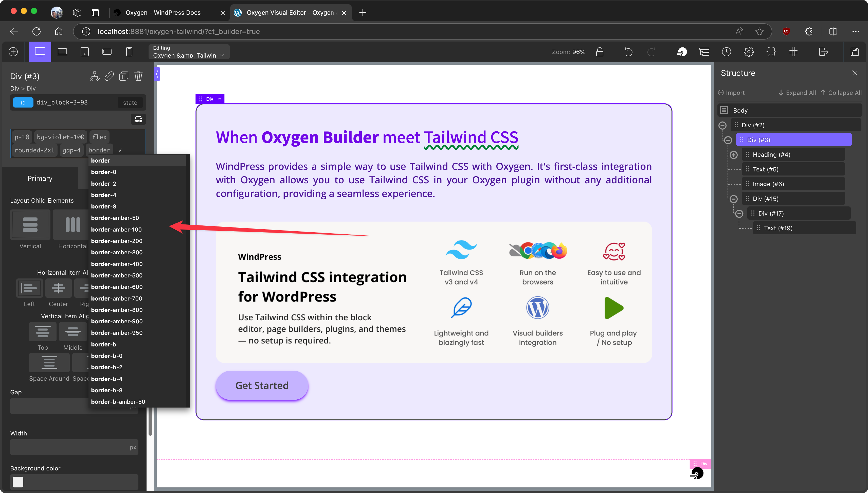Switch to Oxygen - WindPress Docs tab
868x493 pixels.
click(x=163, y=12)
